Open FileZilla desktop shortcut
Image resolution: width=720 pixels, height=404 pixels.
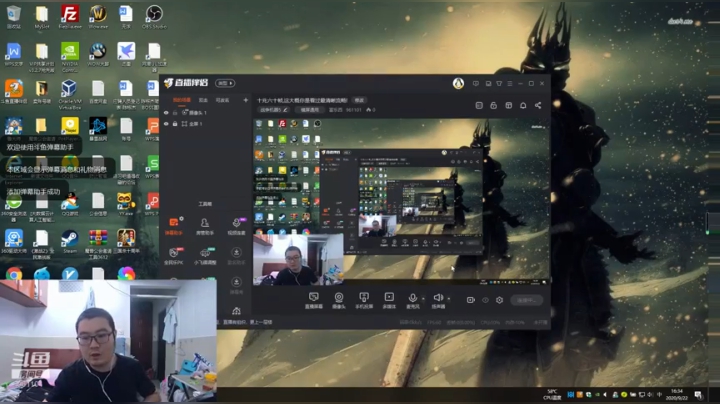[x=70, y=17]
